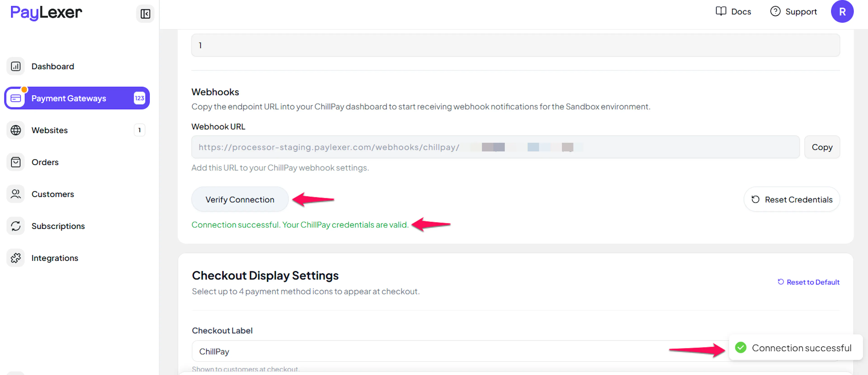Click the 123 badge on Payment Gateways
This screenshot has width=868, height=375.
tap(139, 98)
